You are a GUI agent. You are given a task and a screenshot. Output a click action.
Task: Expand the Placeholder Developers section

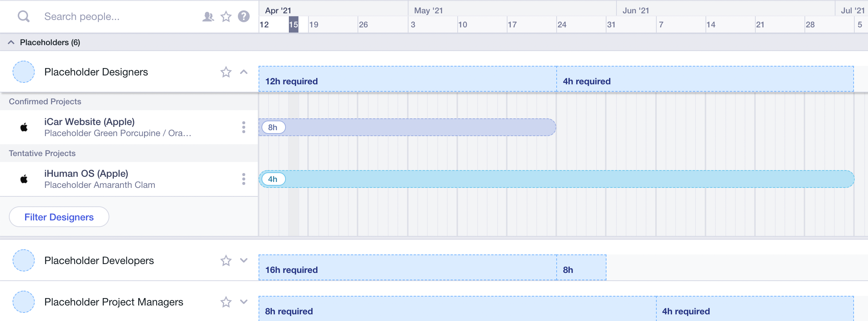tap(244, 261)
